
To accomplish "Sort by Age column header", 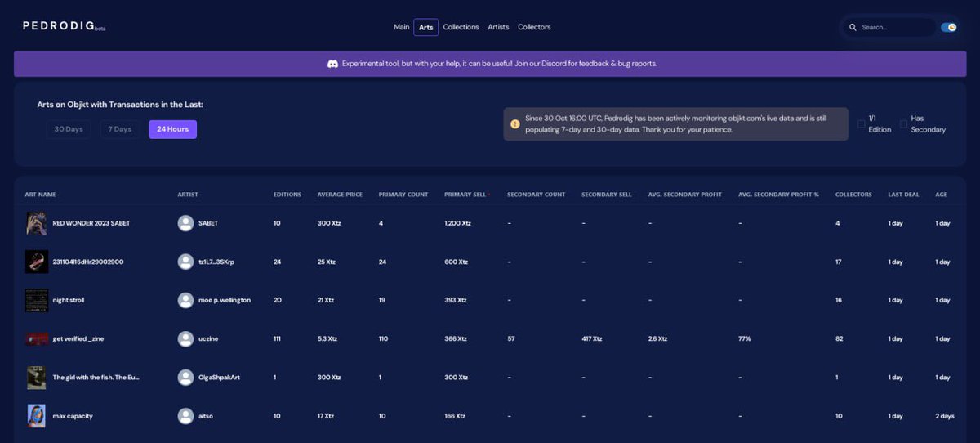I will pos(941,195).
